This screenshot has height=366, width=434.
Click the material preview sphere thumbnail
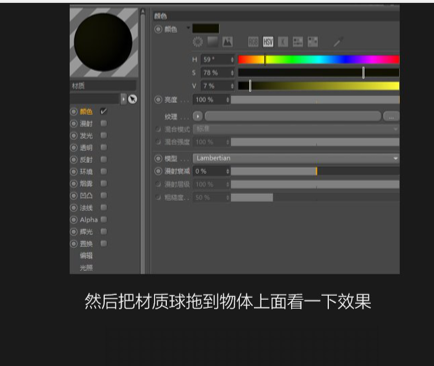pyautogui.click(x=104, y=42)
